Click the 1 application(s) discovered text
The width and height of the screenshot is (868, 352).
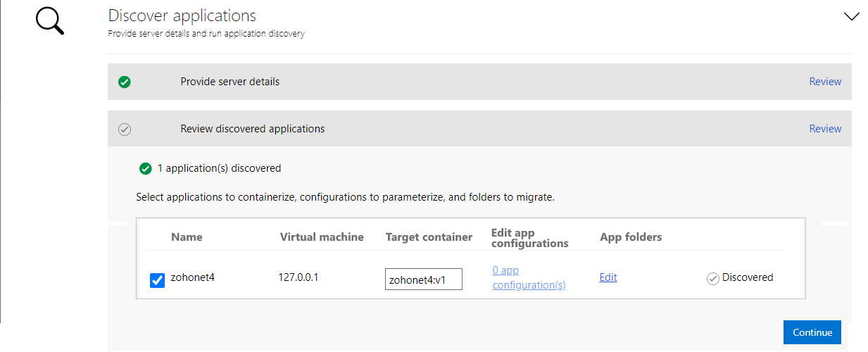coord(219,168)
